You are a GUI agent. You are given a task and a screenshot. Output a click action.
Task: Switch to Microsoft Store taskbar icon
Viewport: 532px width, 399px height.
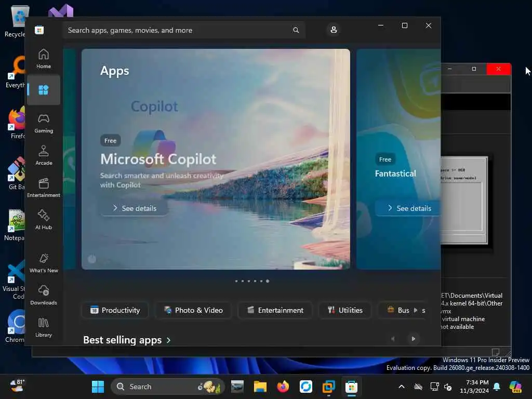351,387
